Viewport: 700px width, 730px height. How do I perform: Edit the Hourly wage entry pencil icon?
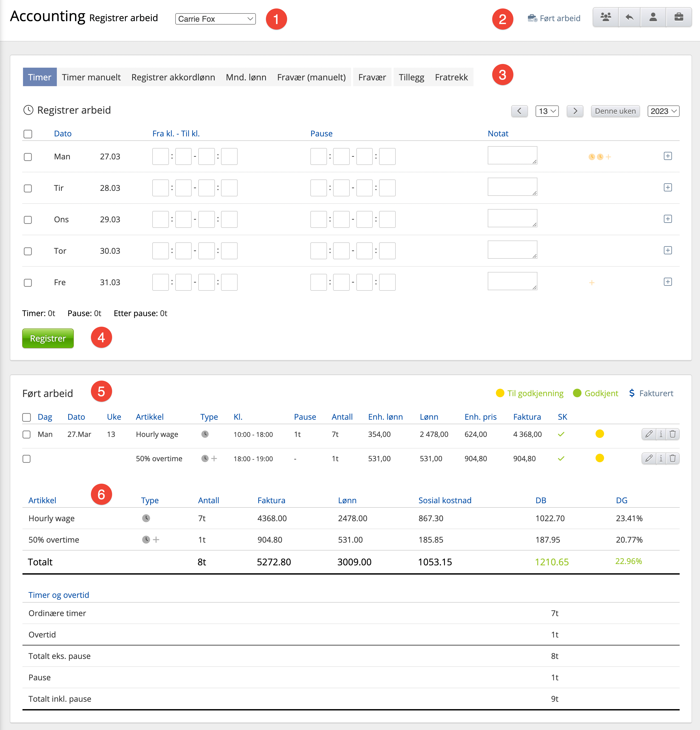click(649, 434)
